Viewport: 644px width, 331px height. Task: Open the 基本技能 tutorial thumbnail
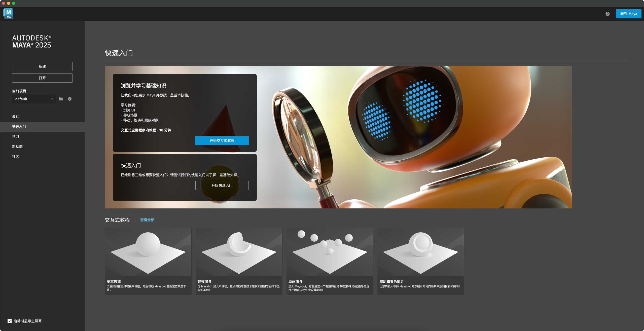pos(148,252)
